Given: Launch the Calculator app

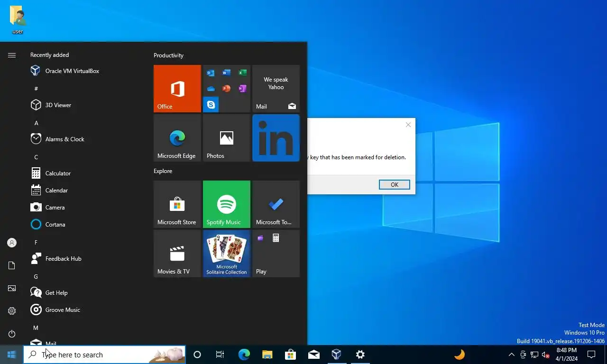Looking at the screenshot, I should click(85, 173).
